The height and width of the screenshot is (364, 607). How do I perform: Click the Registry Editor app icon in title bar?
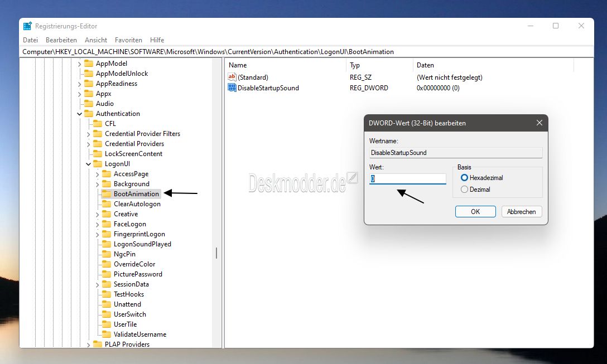point(27,26)
